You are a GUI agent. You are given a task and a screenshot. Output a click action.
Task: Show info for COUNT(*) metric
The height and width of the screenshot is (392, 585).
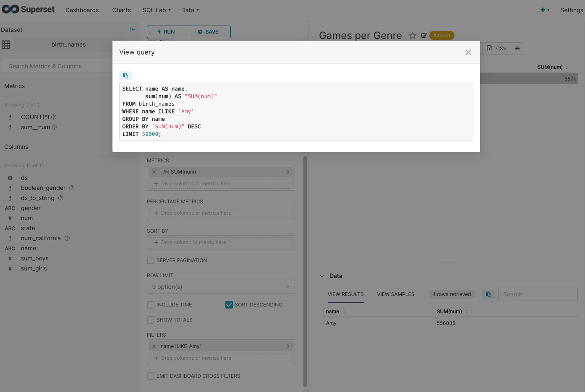pyautogui.click(x=54, y=117)
